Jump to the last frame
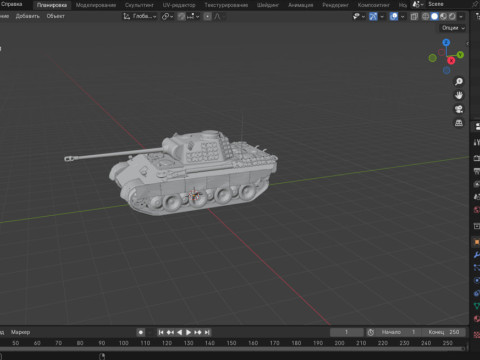 pos(207,332)
